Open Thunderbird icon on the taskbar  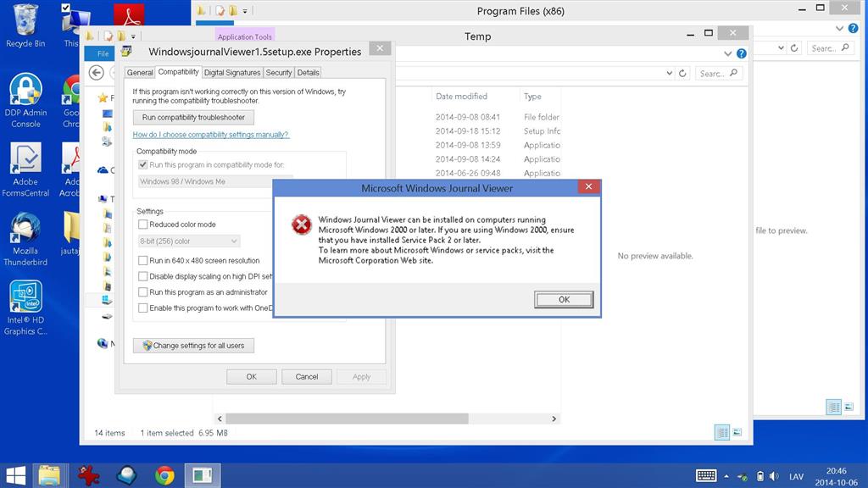[x=126, y=475]
